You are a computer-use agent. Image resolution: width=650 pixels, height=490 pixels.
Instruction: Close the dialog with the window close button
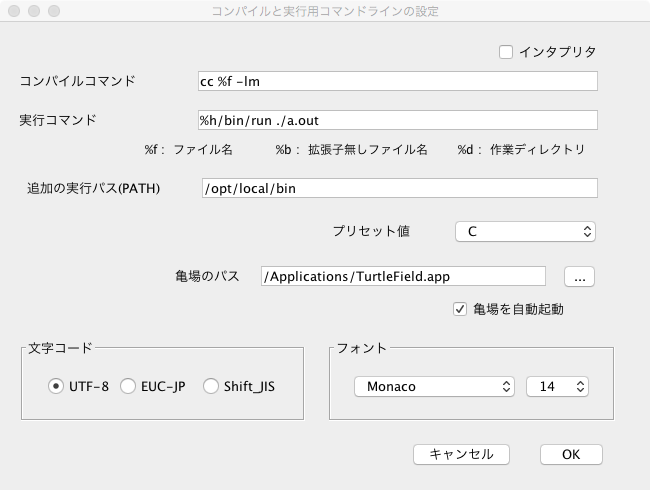13,12
